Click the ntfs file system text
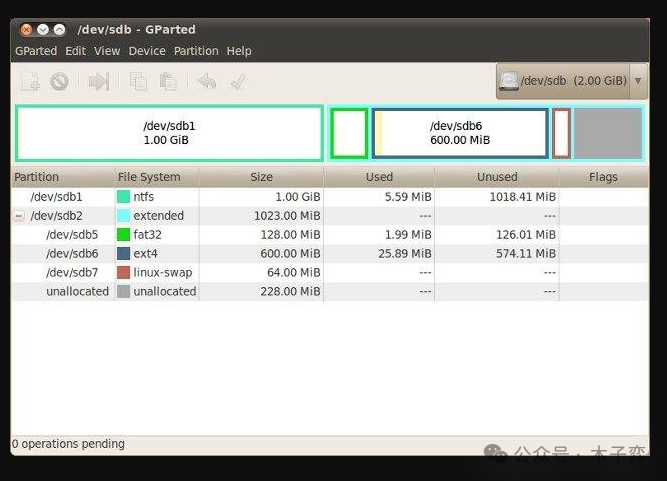 143,196
